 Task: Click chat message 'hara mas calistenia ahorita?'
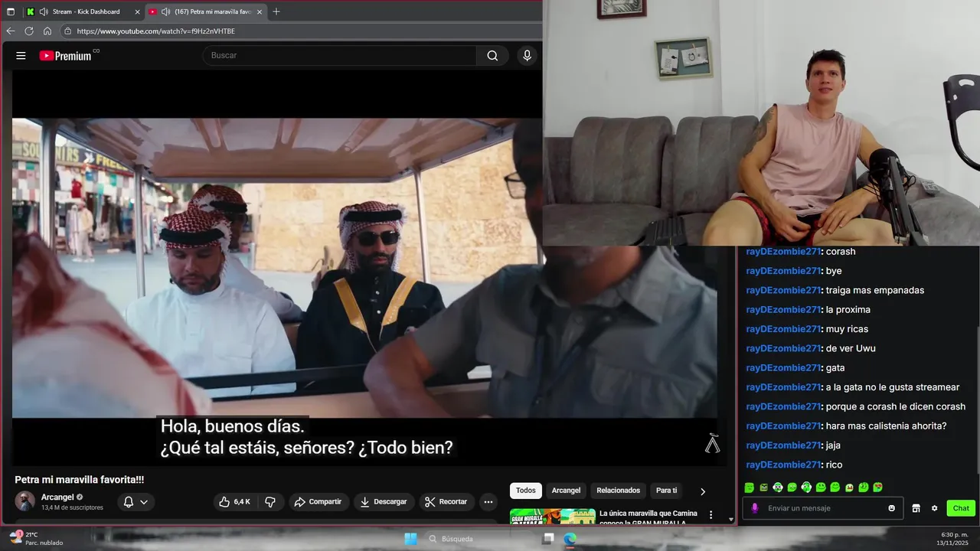point(887,426)
